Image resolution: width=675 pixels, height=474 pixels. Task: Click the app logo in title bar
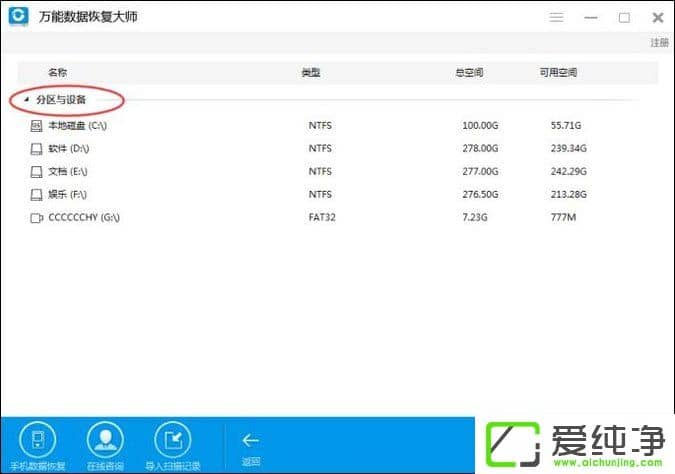(18, 18)
